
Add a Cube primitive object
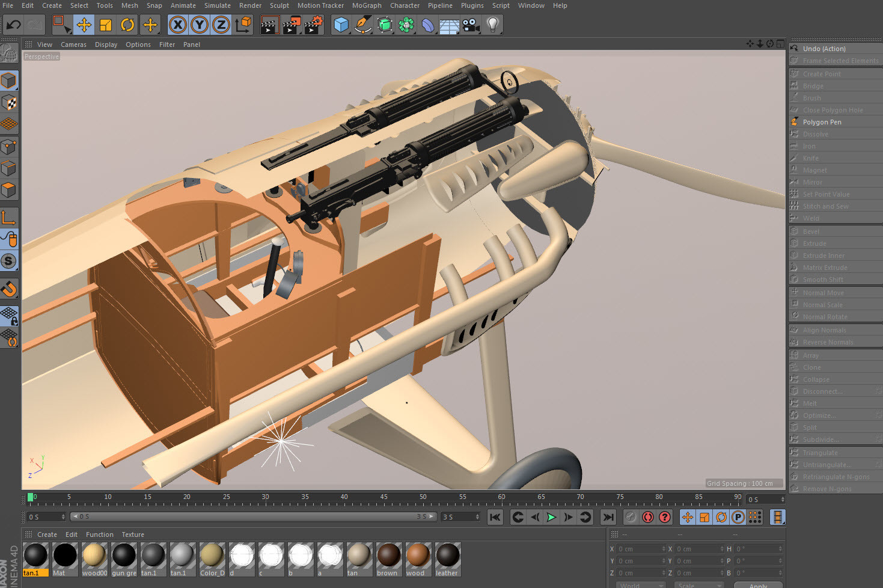pos(341,25)
